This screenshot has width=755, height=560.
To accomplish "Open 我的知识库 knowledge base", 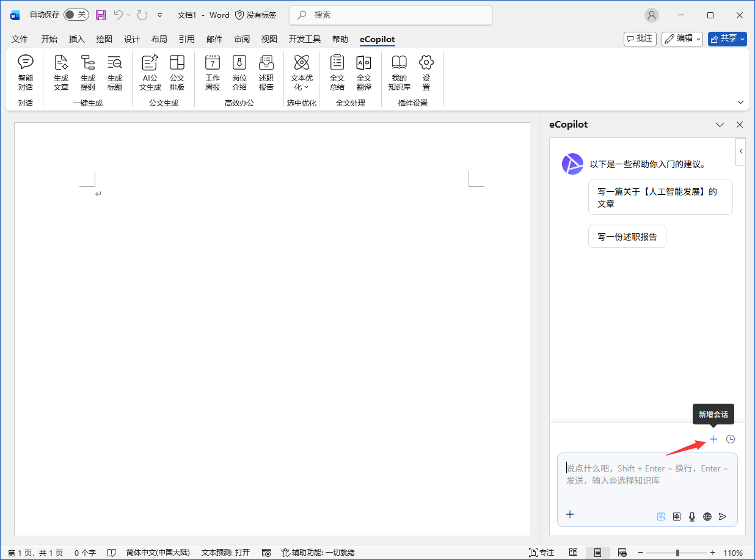I will pos(399,73).
